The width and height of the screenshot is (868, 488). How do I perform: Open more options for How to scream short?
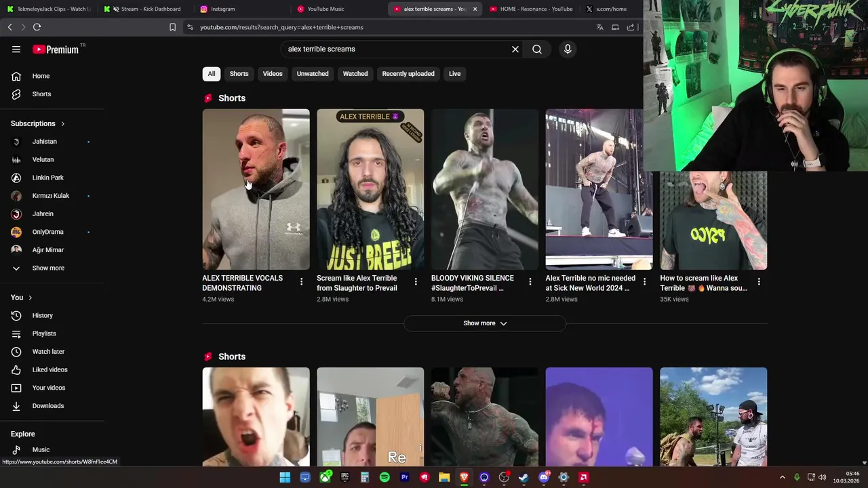[759, 281]
